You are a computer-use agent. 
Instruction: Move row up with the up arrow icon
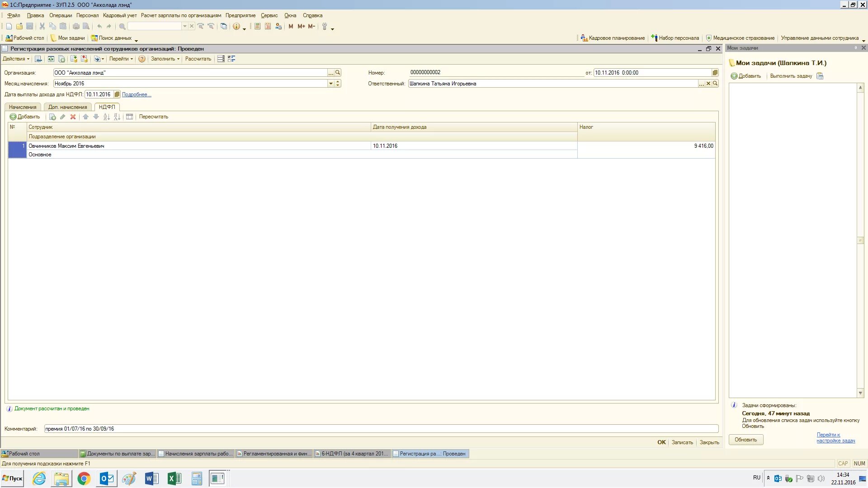[x=85, y=117]
